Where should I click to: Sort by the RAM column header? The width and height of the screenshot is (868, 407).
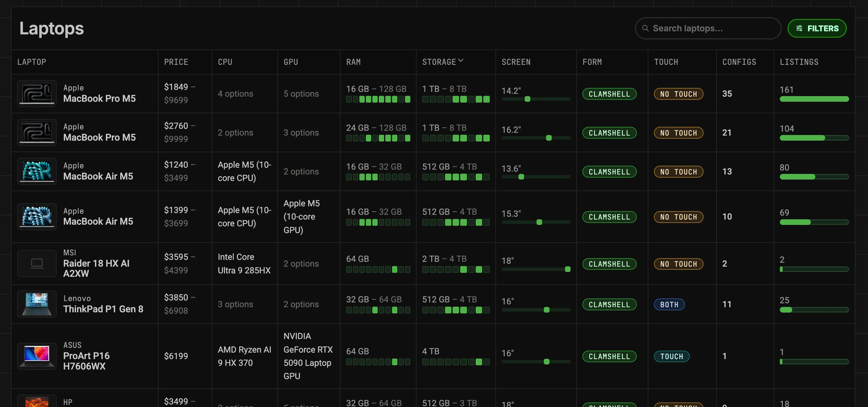353,62
